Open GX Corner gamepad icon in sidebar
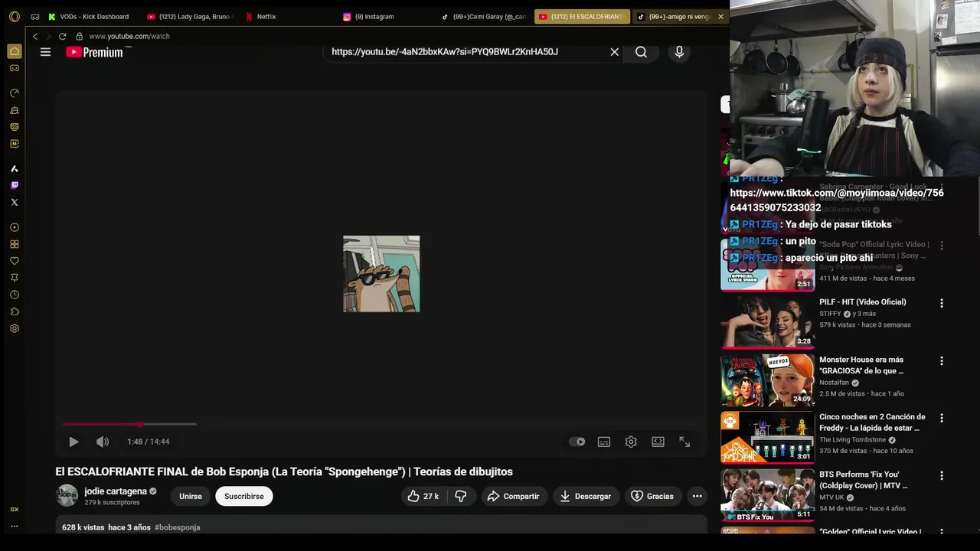The height and width of the screenshot is (551, 980). (14, 68)
